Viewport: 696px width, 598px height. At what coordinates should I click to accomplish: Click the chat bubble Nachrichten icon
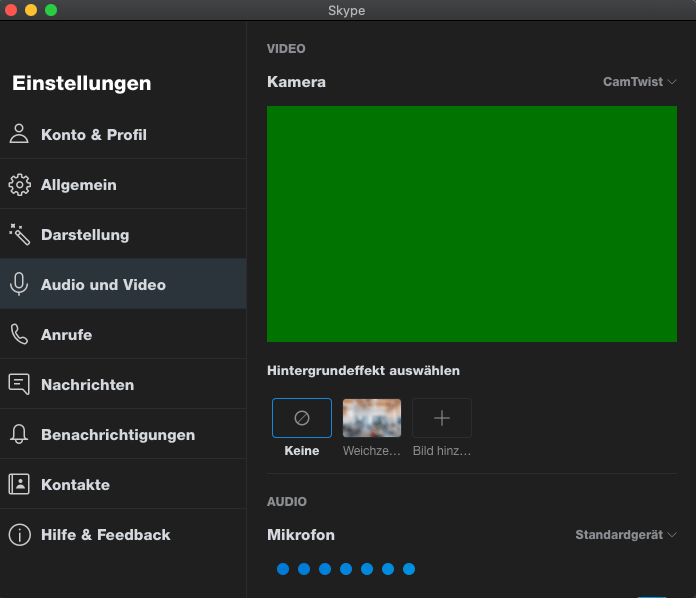tap(19, 384)
